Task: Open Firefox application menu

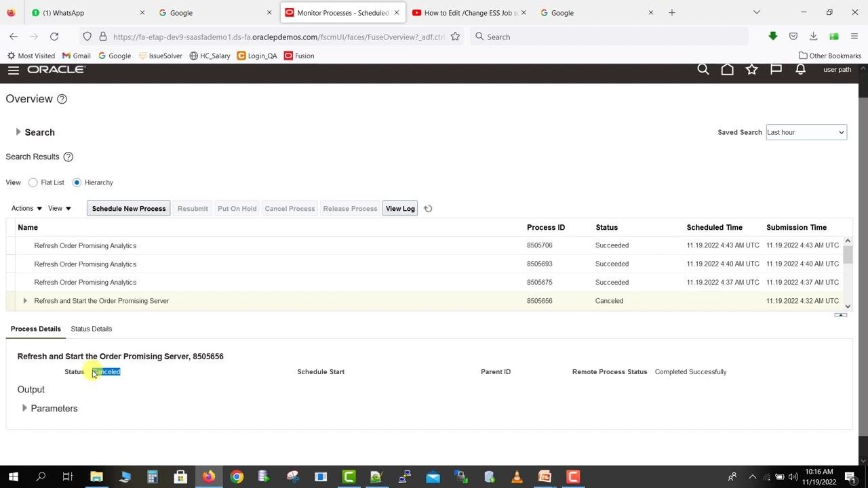Action: point(854,37)
